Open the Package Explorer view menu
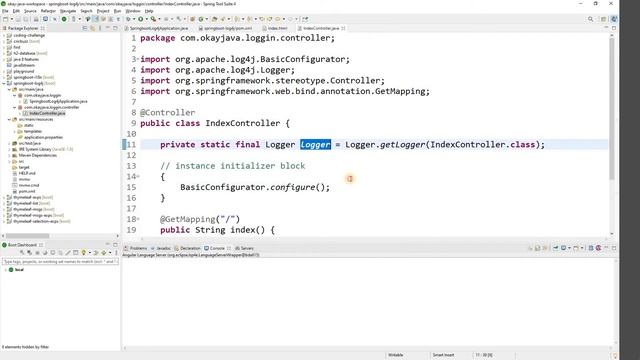 [100, 28]
